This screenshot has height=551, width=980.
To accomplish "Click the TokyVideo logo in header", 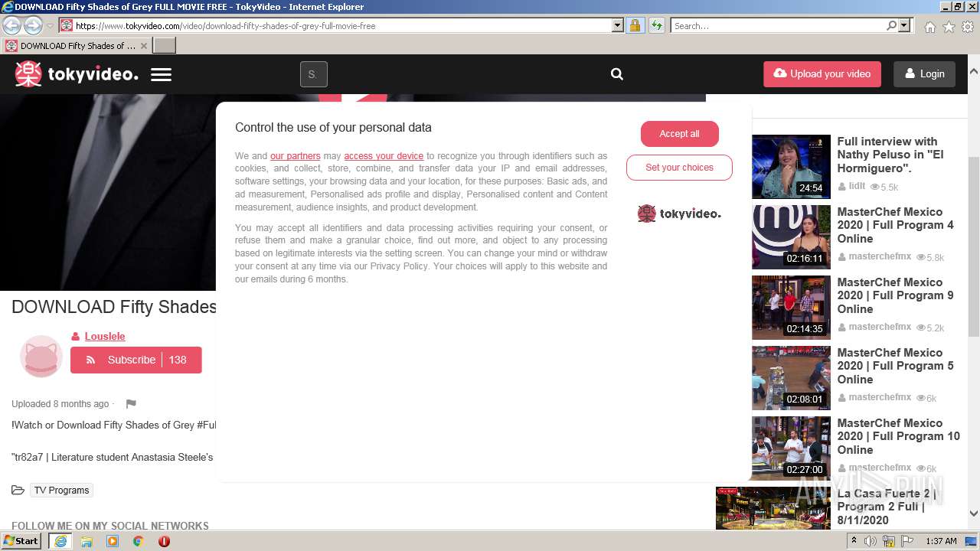I will coord(77,74).
